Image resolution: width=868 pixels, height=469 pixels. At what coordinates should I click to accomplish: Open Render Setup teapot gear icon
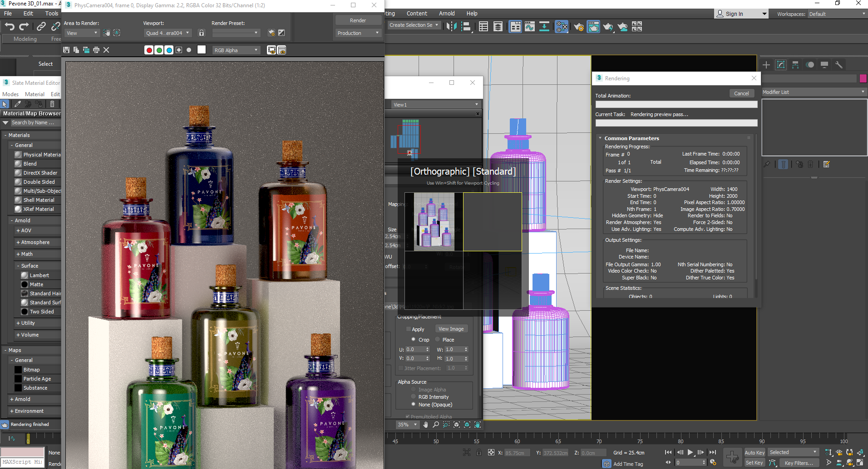tap(579, 27)
